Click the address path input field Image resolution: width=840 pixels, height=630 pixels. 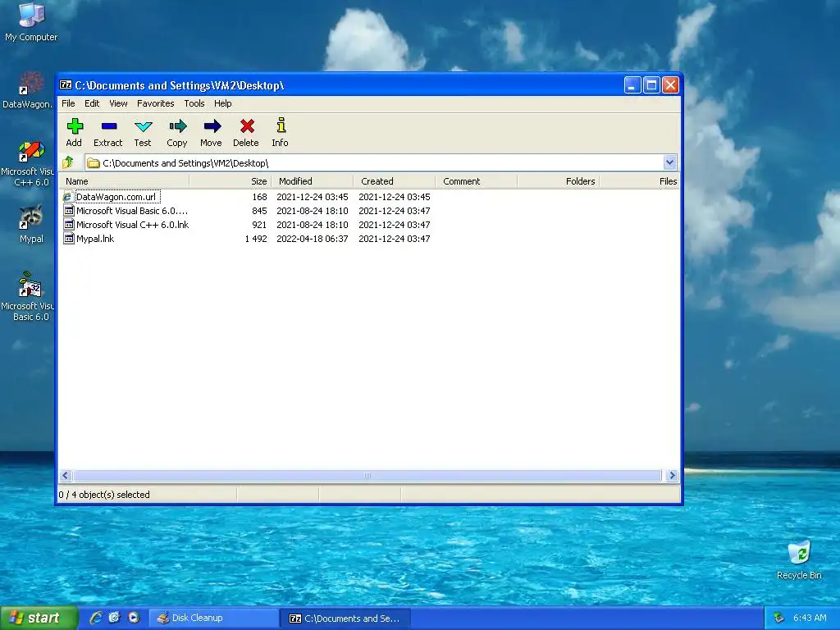tap(374, 163)
